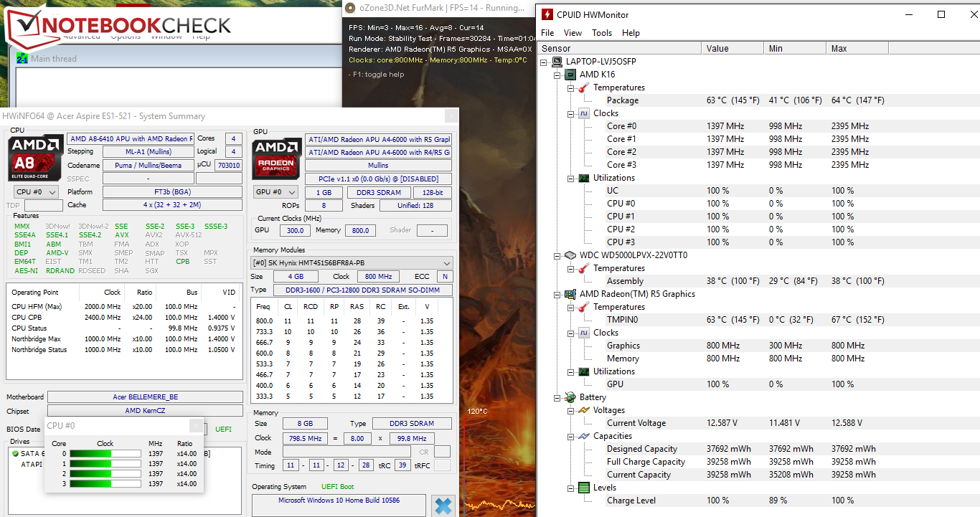Click the blue X close icon in HWiNFO summary
Viewport: 980px width, 517px height.
443,505
